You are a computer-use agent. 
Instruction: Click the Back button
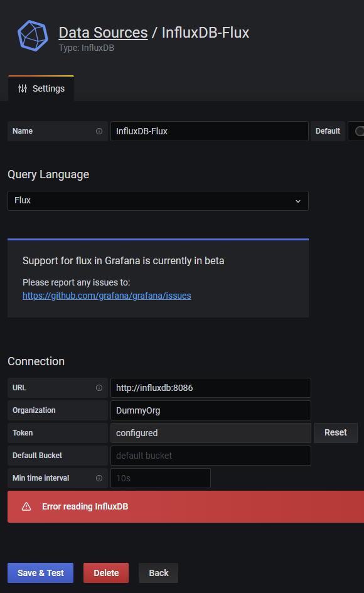point(158,573)
